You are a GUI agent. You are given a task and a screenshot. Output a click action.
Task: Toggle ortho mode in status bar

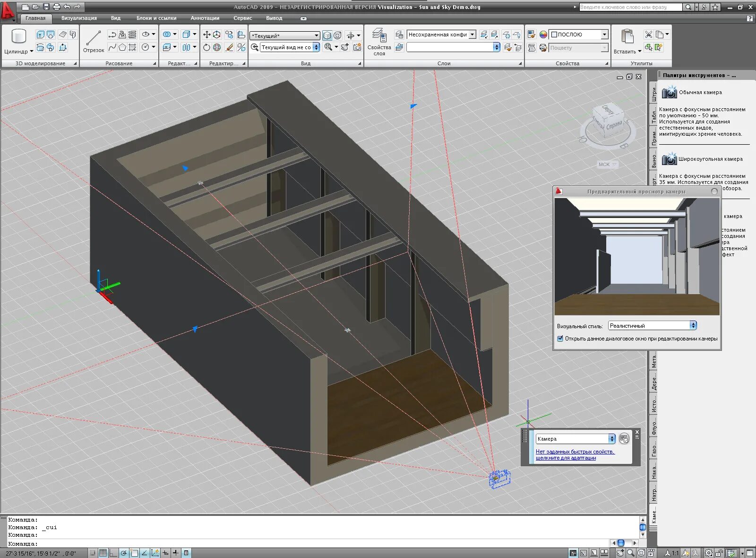pyautogui.click(x=113, y=553)
